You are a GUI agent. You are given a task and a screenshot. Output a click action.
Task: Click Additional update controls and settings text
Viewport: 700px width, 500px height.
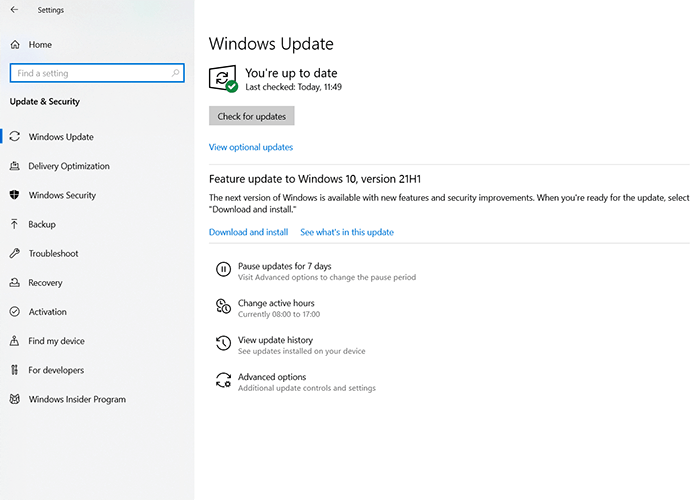click(x=307, y=388)
